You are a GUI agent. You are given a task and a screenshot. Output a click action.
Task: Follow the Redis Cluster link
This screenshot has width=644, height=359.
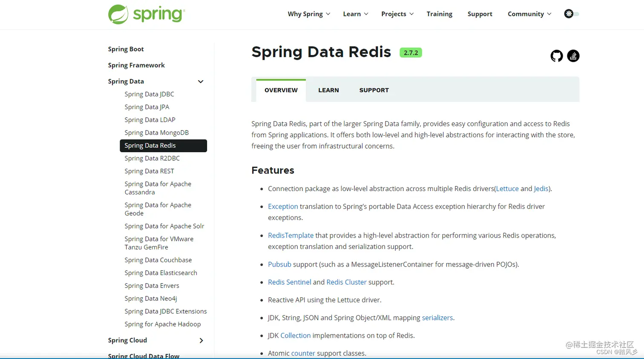(346, 282)
